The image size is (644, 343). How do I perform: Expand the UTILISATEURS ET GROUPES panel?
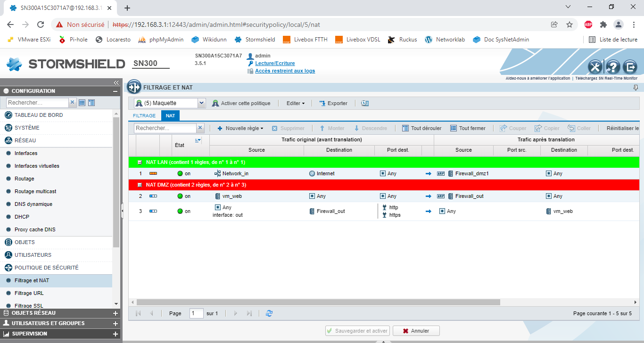pos(116,324)
